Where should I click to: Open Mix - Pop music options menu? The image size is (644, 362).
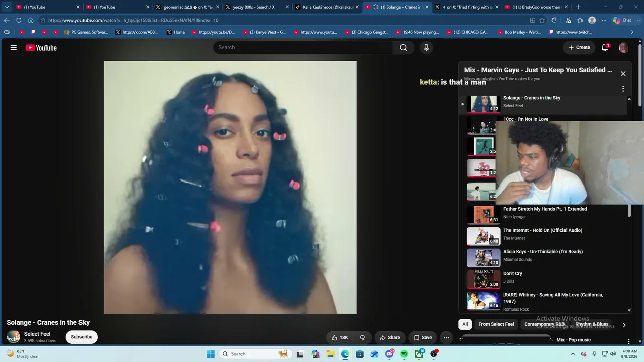(x=629, y=342)
